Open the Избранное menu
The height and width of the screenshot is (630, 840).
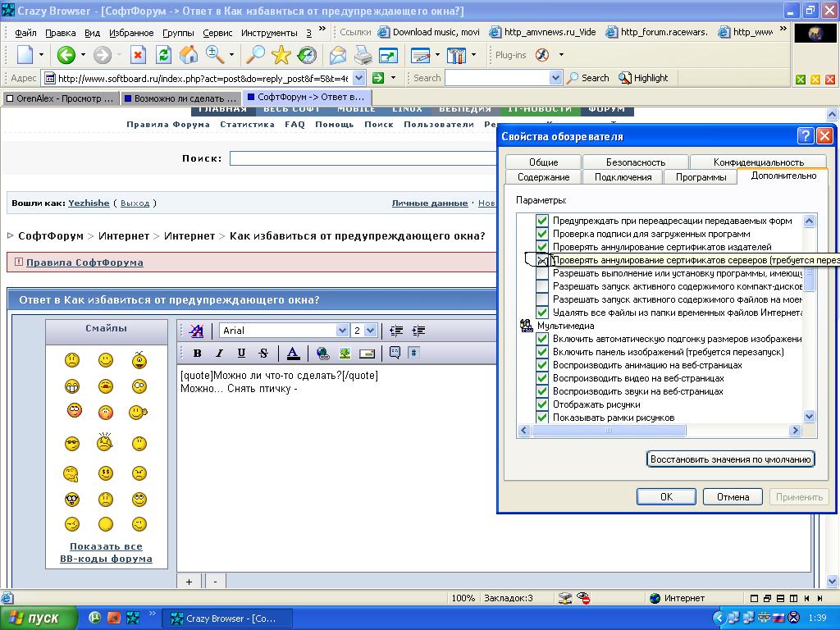click(131, 33)
